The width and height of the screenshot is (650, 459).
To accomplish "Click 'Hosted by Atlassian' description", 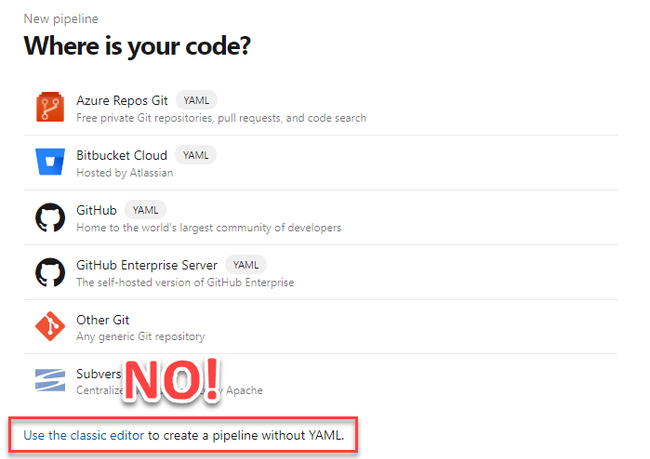I will pyautogui.click(x=125, y=173).
